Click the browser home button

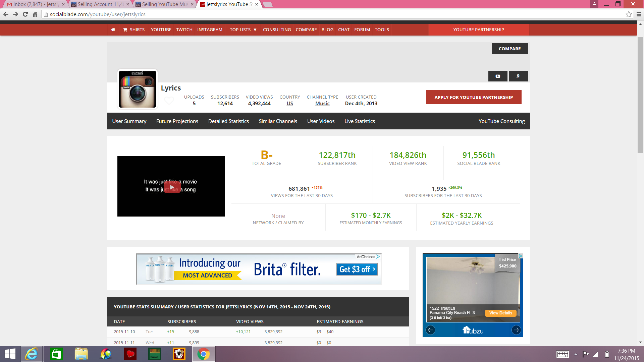[x=35, y=14]
